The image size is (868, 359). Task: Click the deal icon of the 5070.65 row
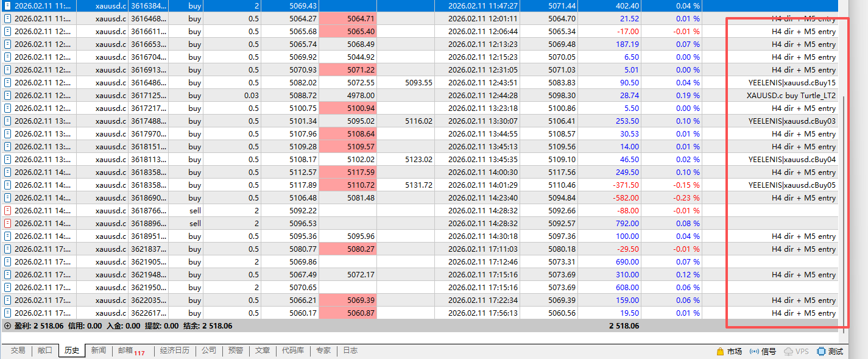pos(7,287)
